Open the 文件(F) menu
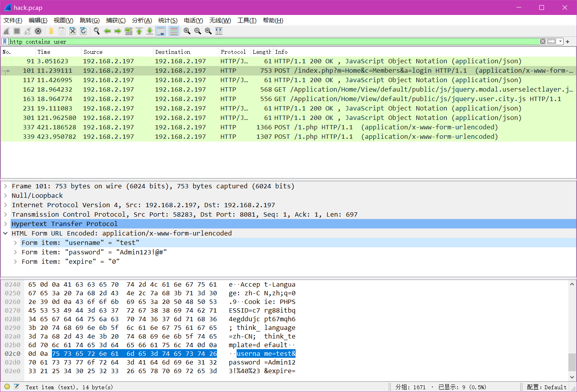This screenshot has height=392, width=577. coord(13,20)
